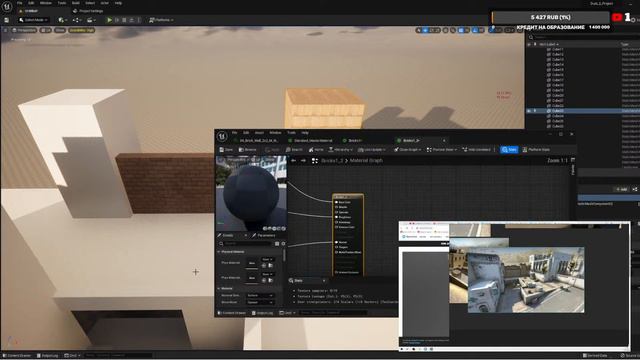Toggle visibility eye of selected Cube row

[529, 111]
